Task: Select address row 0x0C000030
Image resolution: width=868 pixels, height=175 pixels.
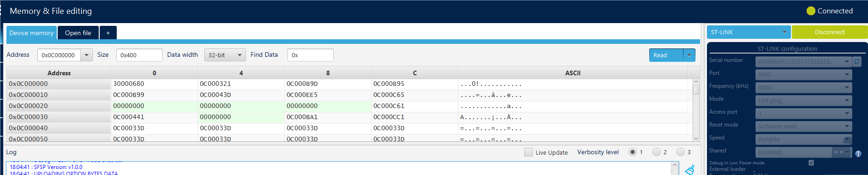Action: pos(59,117)
